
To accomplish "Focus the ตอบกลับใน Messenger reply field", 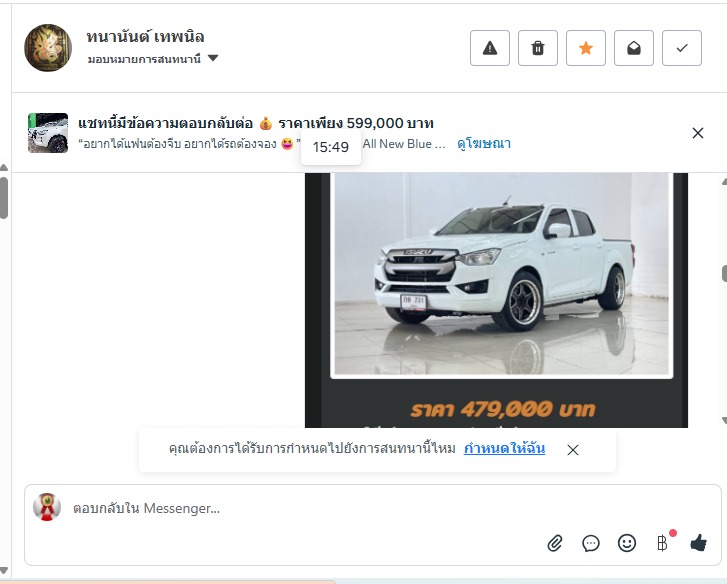I will point(306,508).
